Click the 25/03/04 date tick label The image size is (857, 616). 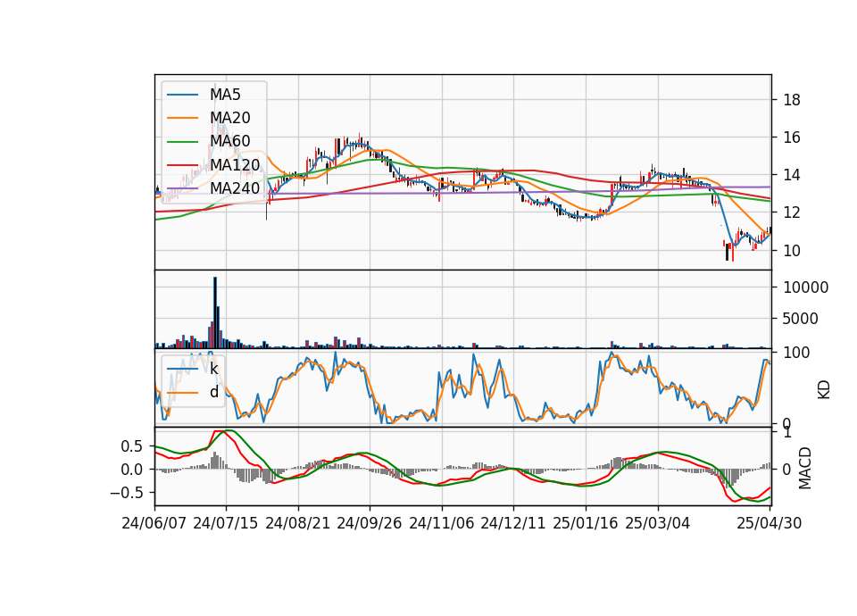click(x=658, y=523)
